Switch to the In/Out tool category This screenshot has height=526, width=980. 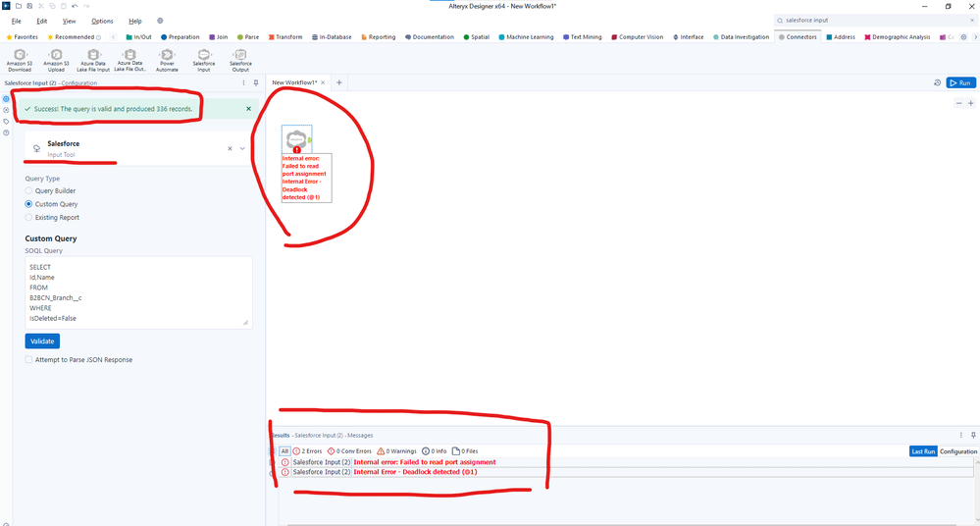click(x=138, y=37)
